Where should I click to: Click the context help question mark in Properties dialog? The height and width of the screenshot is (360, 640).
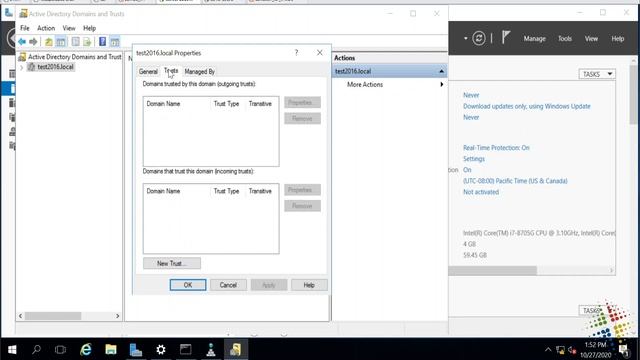(x=297, y=53)
